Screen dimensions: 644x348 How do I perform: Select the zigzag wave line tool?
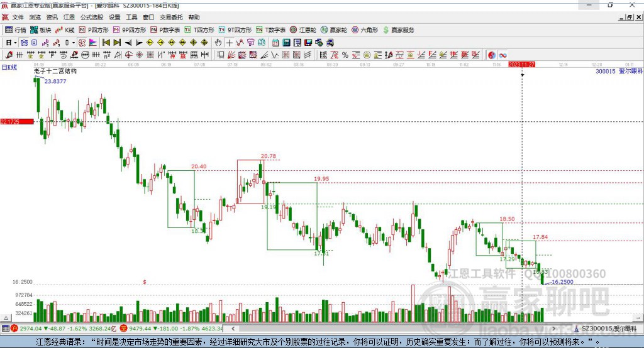[x=275, y=55]
